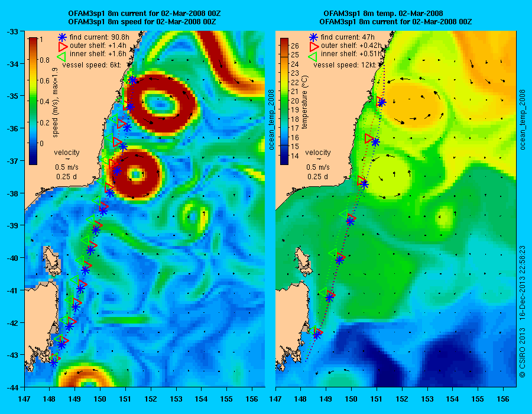Screen dimensions: 532x414
Task: Click the speed (m/s) color bar in left map
Action: tap(33, 101)
